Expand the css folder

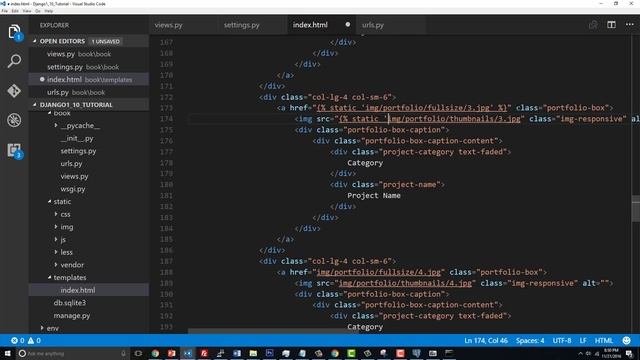(56, 214)
